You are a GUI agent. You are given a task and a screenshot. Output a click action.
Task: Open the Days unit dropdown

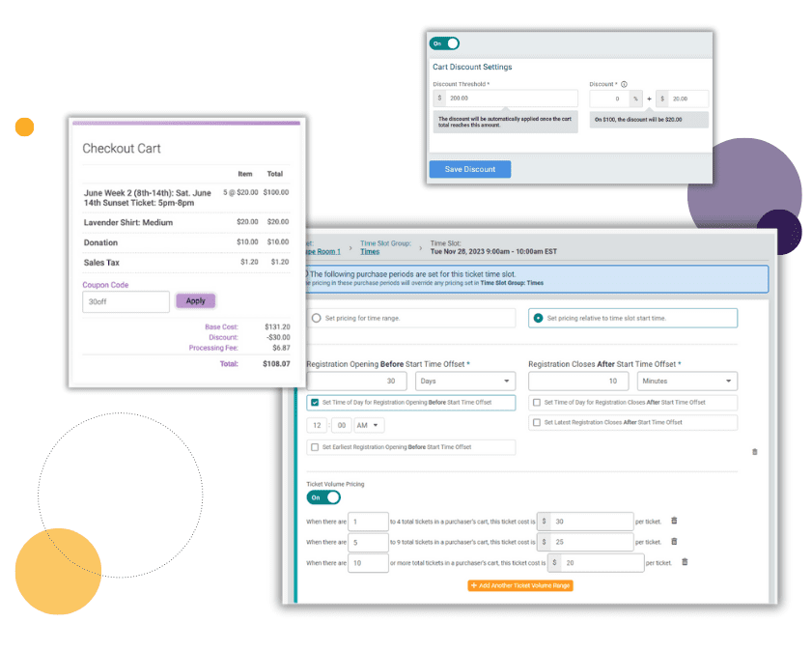click(x=464, y=382)
